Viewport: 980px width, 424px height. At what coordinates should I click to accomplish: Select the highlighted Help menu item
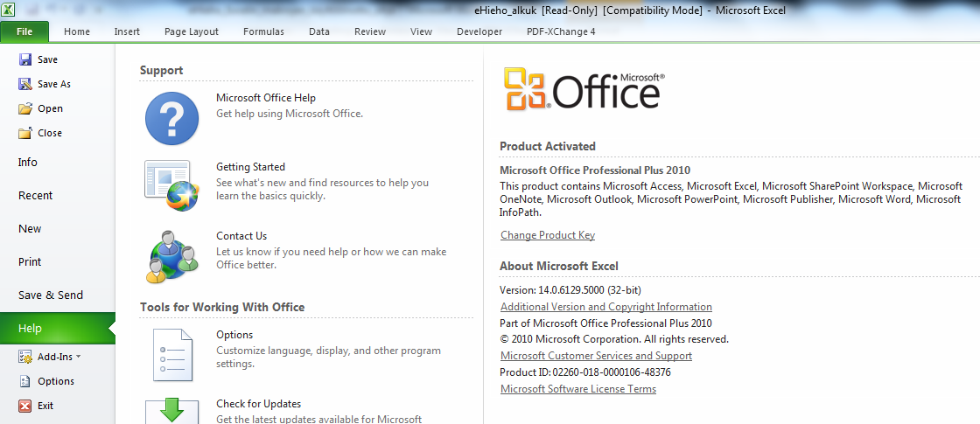coord(58,329)
